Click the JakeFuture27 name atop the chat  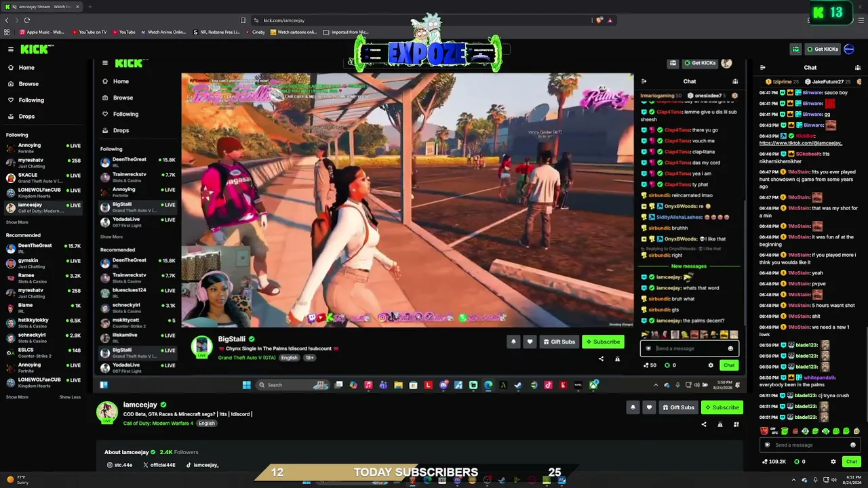pos(828,82)
